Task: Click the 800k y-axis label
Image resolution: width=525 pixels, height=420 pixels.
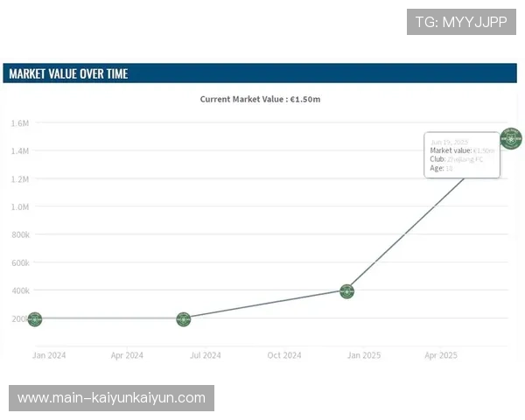Action: click(20, 234)
